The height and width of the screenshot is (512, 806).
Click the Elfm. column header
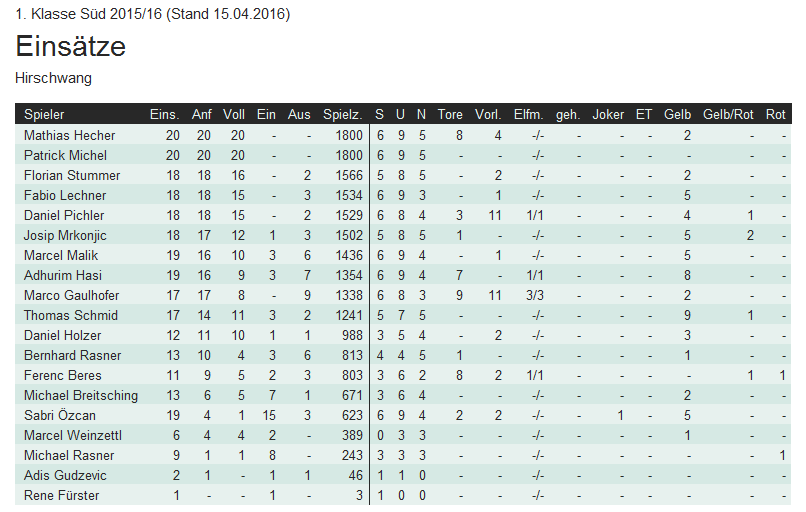coord(528,114)
